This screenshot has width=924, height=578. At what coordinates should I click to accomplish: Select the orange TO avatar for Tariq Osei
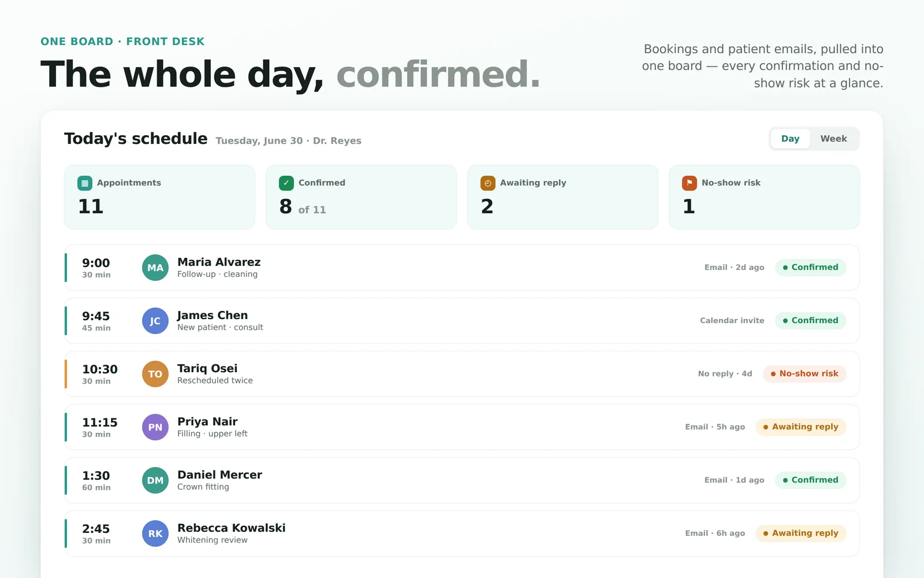coord(155,374)
